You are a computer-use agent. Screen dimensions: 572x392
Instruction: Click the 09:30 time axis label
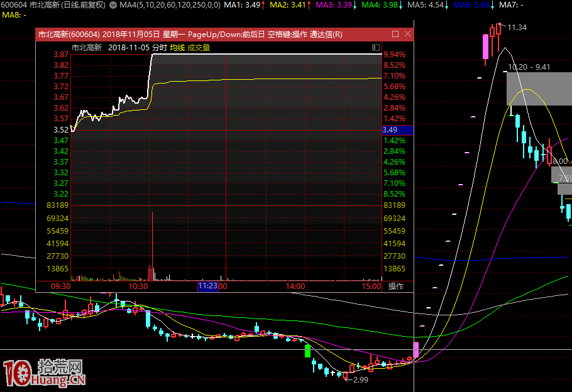tap(60, 286)
